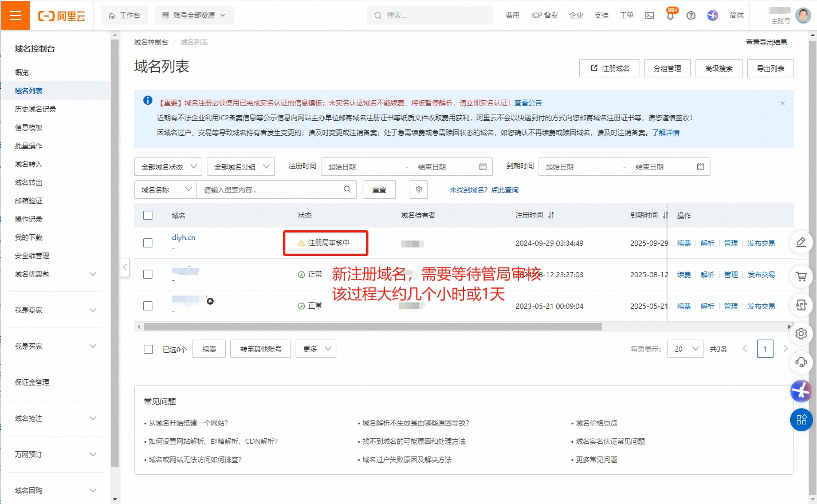Screen dimensions: 817x504
Task: Open the AI assistant icon in top bar
Action: 712,15
